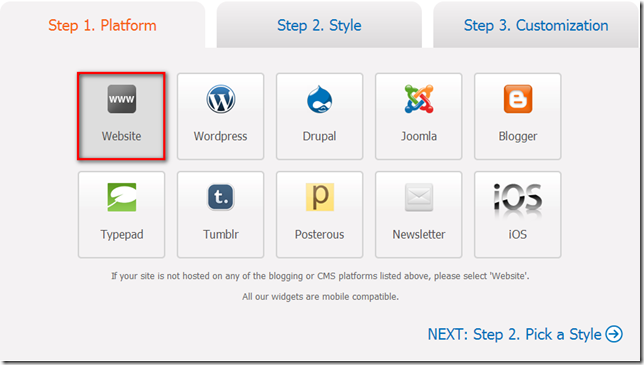Pick the Drupal droplet icon
The height and width of the screenshot is (365, 644).
[x=320, y=99]
